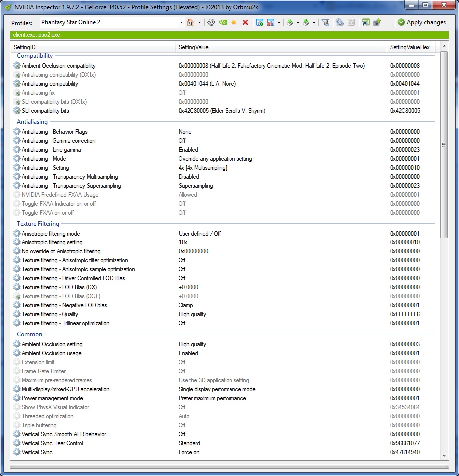This screenshot has height=476, width=459.
Task: Click the import profiles icon with down arrow
Action: click(x=306, y=22)
